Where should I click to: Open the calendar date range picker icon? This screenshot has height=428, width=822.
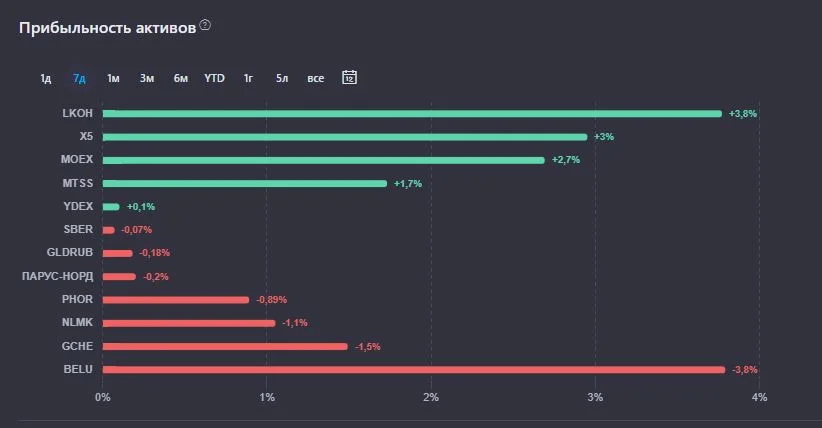[x=350, y=78]
